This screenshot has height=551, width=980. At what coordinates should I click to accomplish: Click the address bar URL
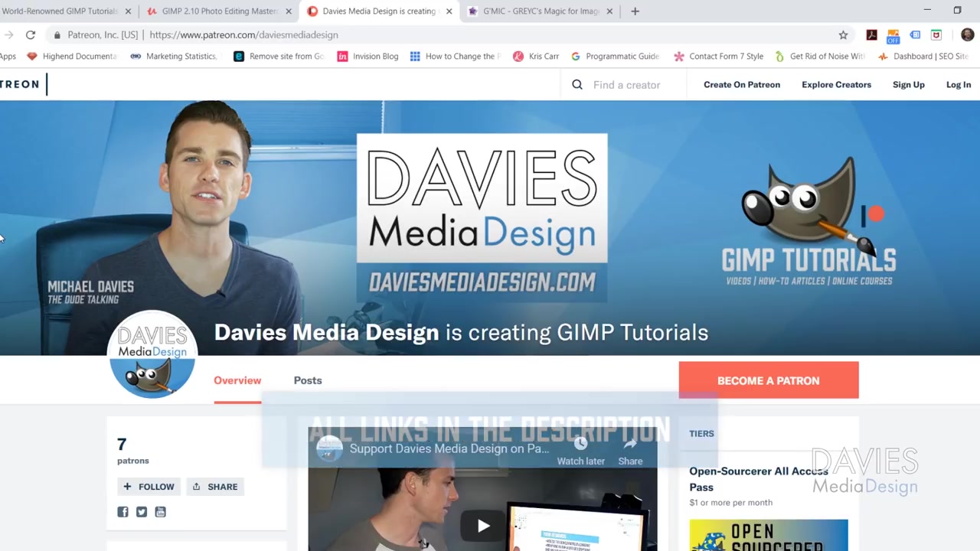click(243, 34)
